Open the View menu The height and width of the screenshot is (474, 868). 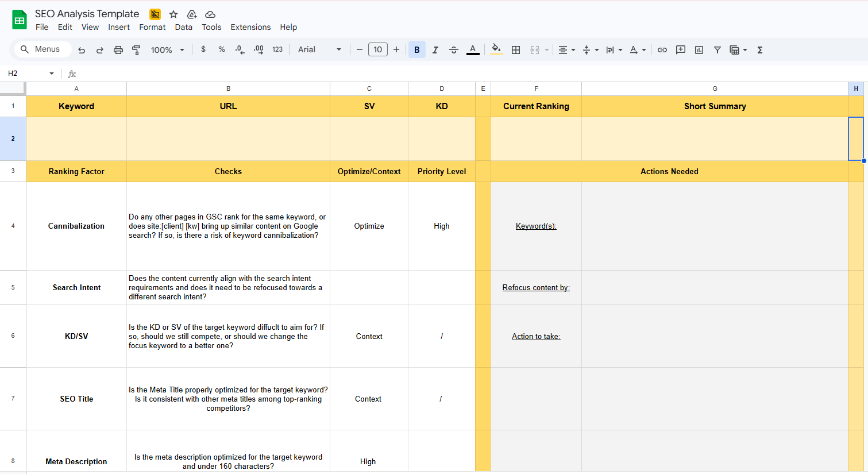tap(90, 27)
